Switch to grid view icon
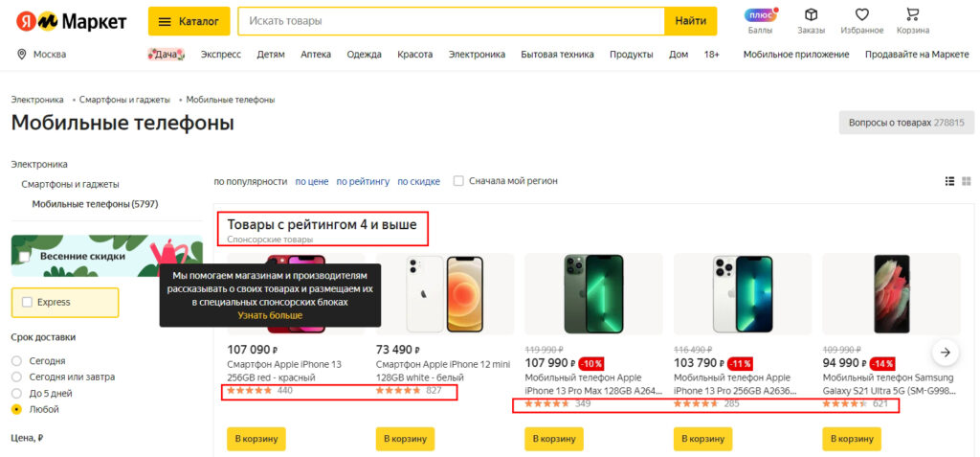The height and width of the screenshot is (457, 980). [x=967, y=181]
